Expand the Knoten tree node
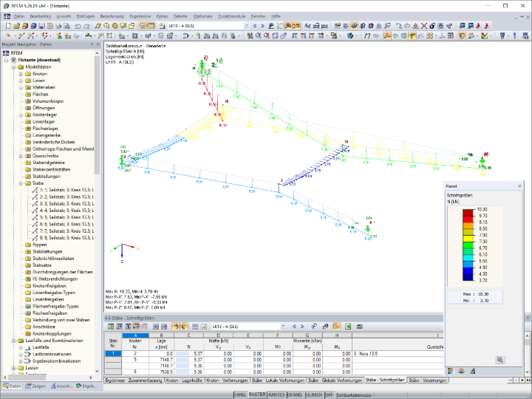 point(21,74)
